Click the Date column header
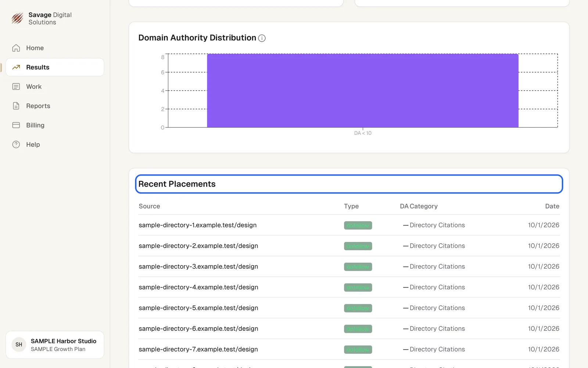 tap(552, 206)
